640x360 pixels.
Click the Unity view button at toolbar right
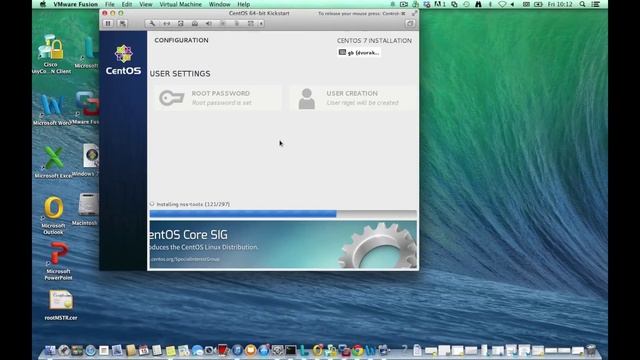click(x=410, y=23)
